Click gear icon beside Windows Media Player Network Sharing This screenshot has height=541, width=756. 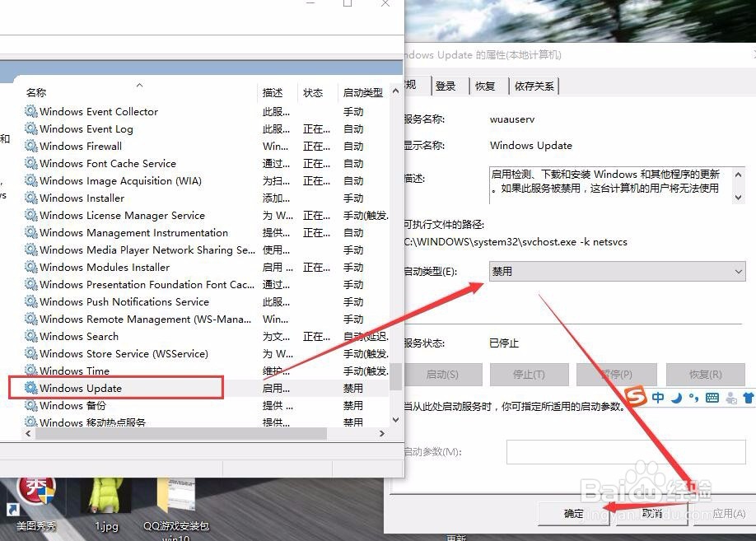pos(31,250)
